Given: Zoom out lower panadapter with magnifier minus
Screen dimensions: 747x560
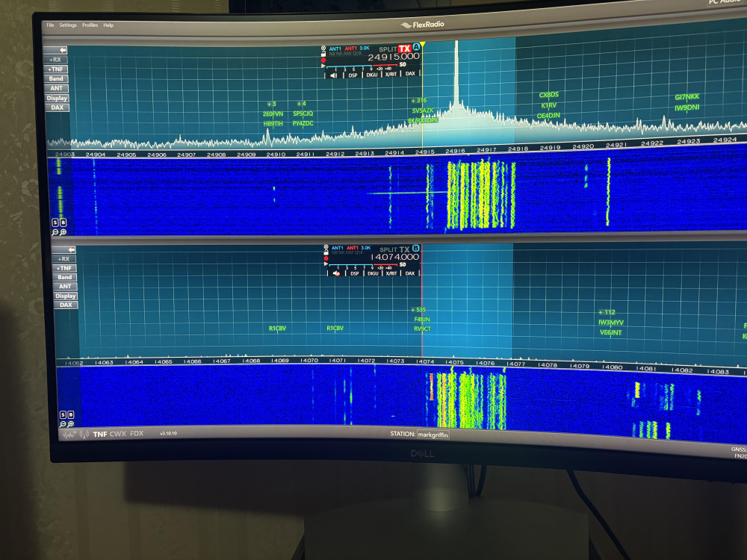Looking at the screenshot, I should (x=63, y=424).
